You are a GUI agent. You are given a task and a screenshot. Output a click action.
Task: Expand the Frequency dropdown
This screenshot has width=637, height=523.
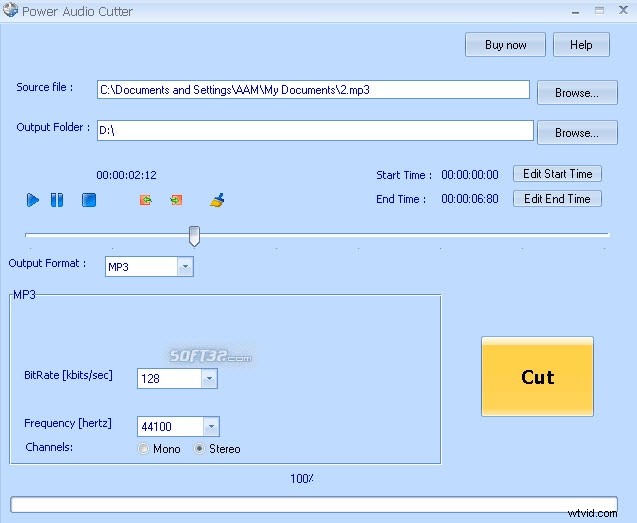pos(211,426)
